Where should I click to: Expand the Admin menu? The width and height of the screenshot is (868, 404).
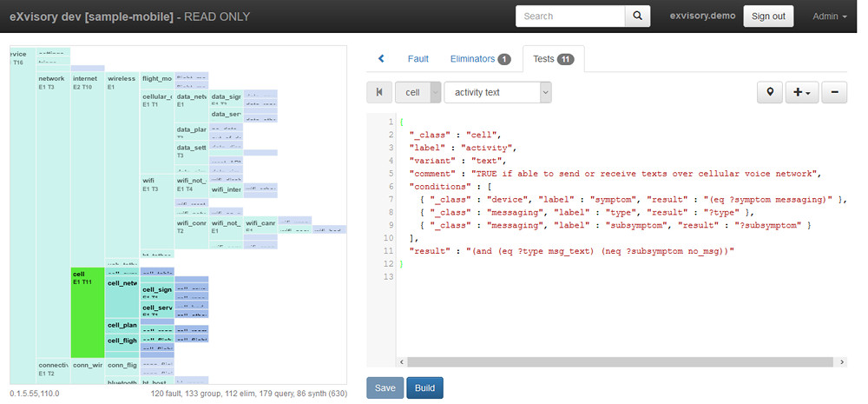tap(830, 16)
